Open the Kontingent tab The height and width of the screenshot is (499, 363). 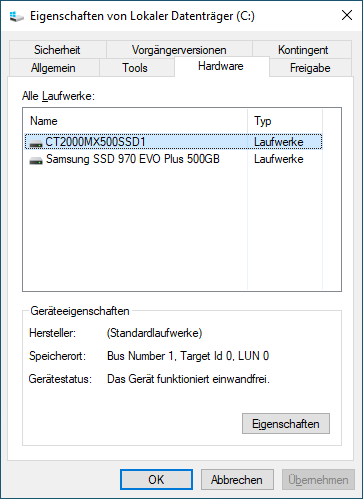(x=302, y=50)
